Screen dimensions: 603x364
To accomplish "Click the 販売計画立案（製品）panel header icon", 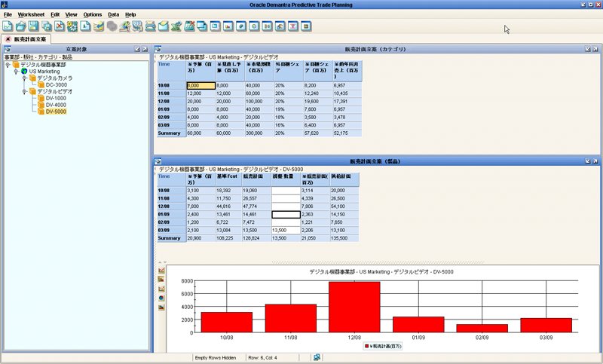I will (x=158, y=161).
